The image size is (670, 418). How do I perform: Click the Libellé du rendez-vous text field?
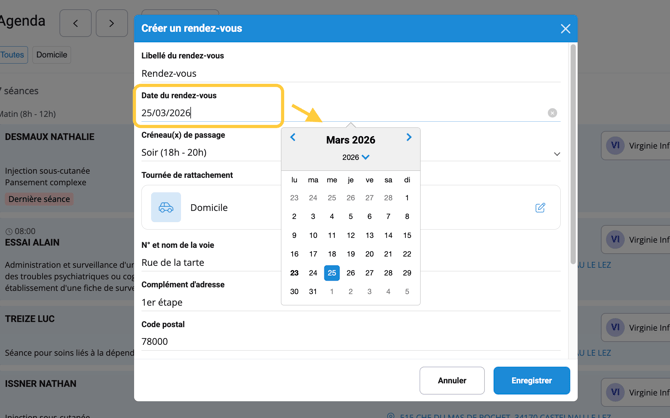pyautogui.click(x=340, y=73)
